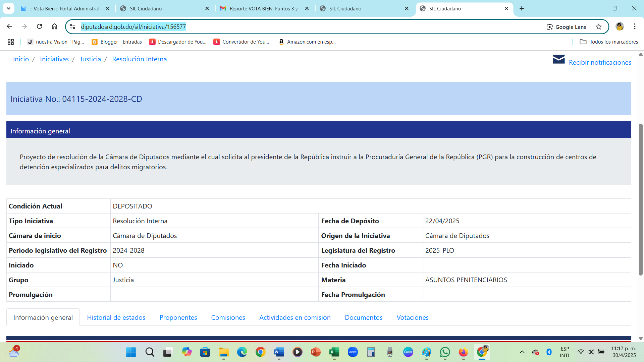Open Descargador de YouTube bookmark
644x362 pixels.
tap(178, 42)
